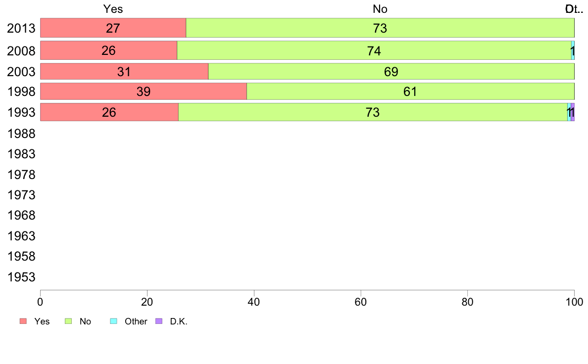Click the No column header above bars
The height and width of the screenshot is (364, 588).
380,9
